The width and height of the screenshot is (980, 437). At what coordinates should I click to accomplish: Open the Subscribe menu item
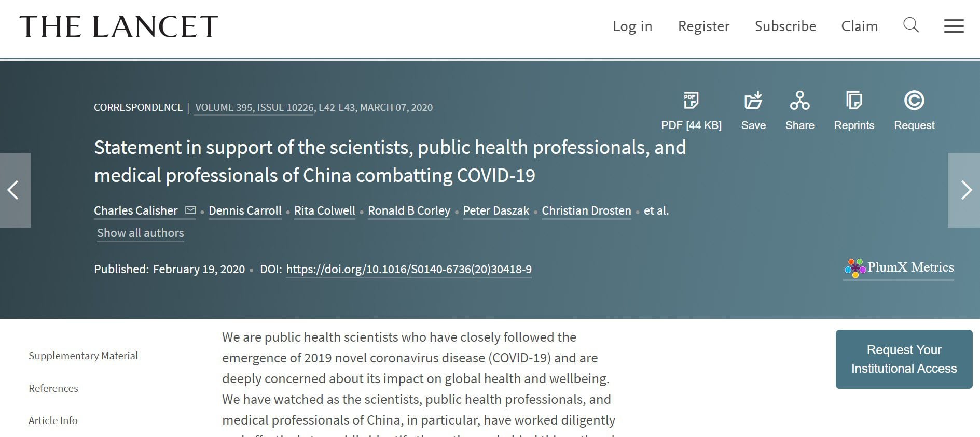point(785,26)
